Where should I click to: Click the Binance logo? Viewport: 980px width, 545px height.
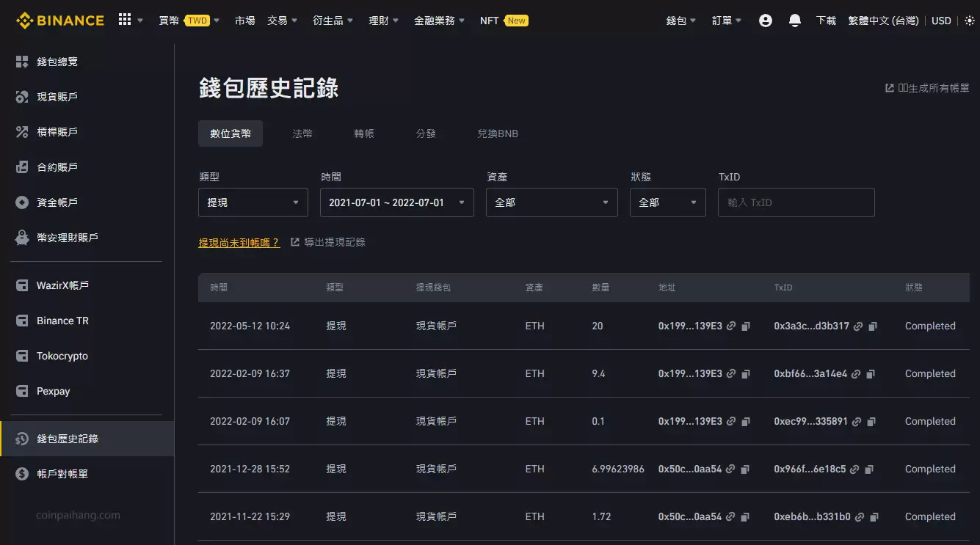pyautogui.click(x=59, y=20)
